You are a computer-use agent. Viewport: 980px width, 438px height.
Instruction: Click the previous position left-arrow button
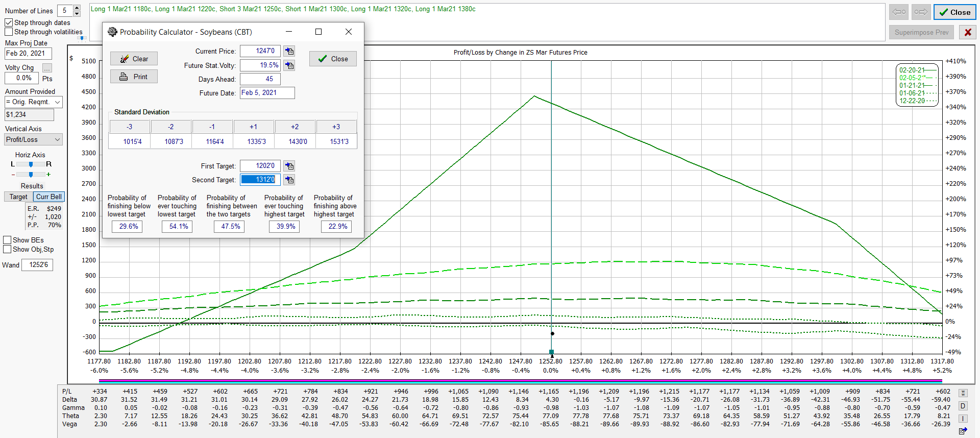[899, 12]
